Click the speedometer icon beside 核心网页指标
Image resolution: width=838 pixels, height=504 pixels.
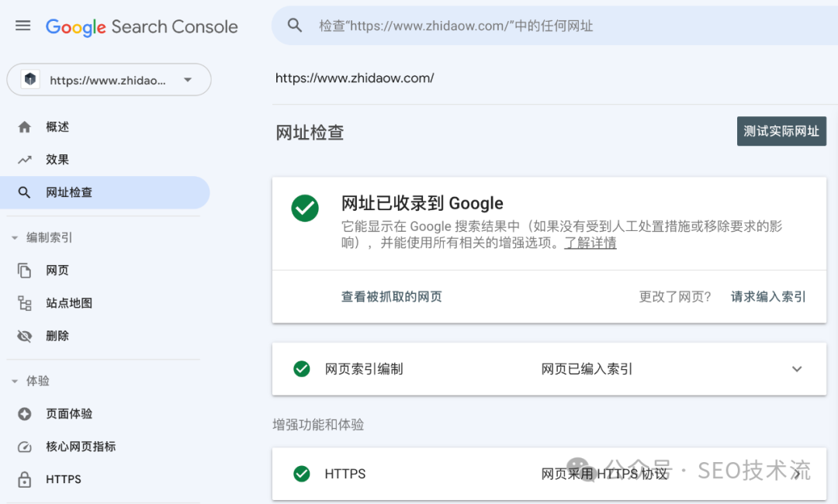click(25, 447)
